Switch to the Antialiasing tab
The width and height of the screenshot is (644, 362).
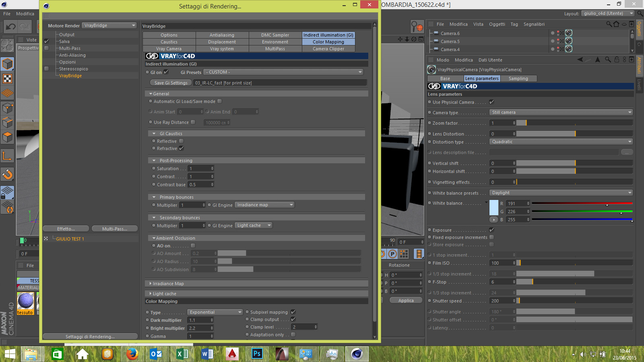222,35
